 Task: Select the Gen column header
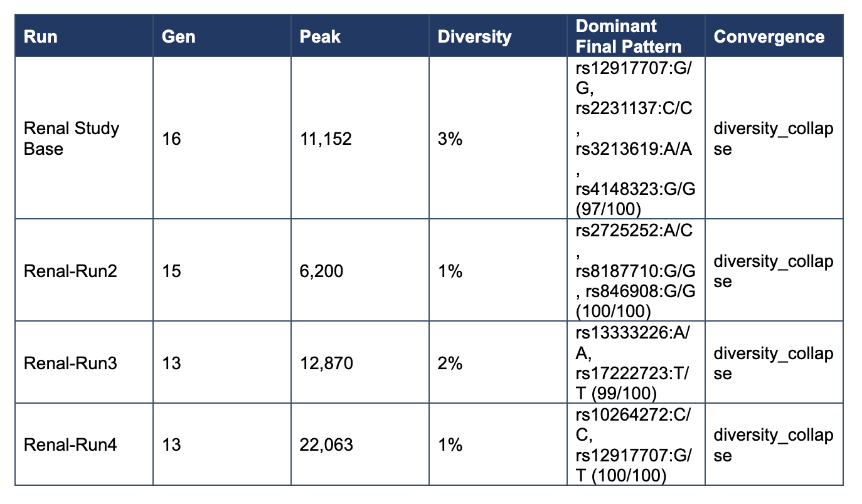pyautogui.click(x=179, y=36)
